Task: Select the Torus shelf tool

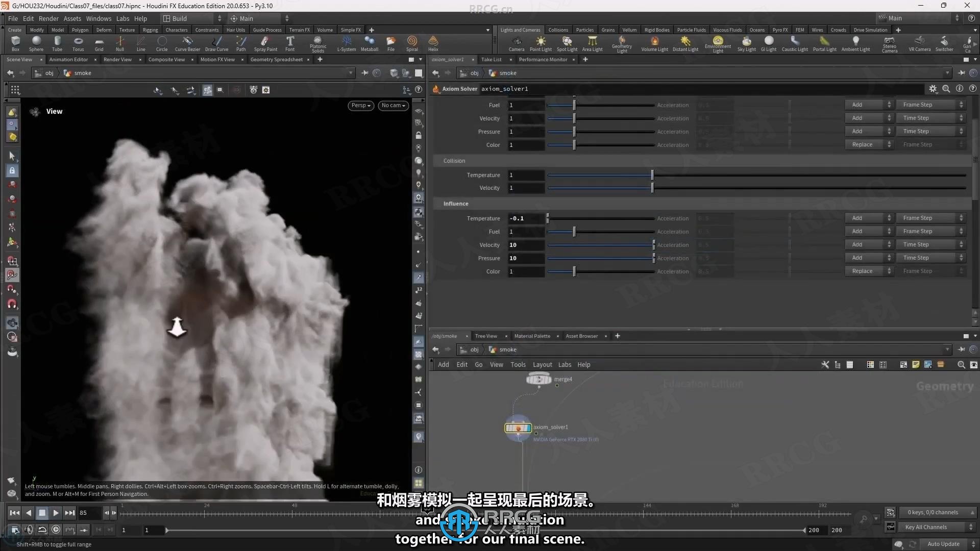Action: tap(78, 43)
